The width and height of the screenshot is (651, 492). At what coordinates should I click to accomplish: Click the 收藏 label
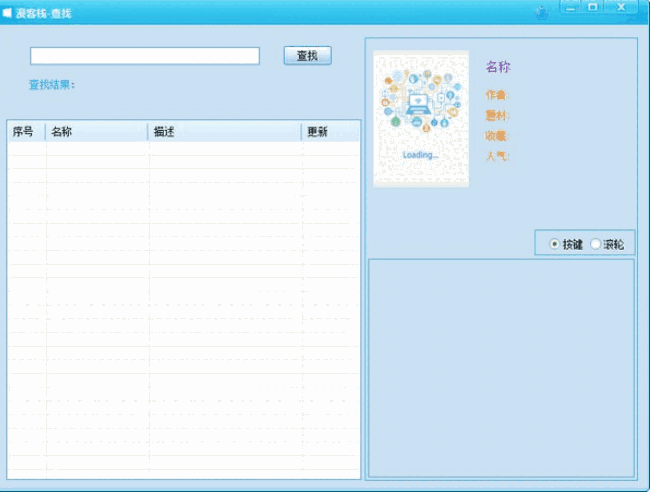[497, 136]
